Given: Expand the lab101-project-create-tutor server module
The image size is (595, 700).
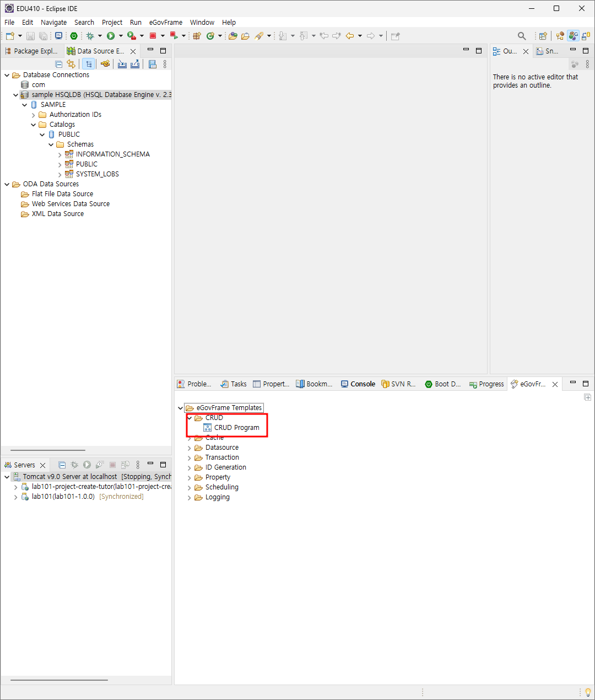Looking at the screenshot, I should click(16, 487).
